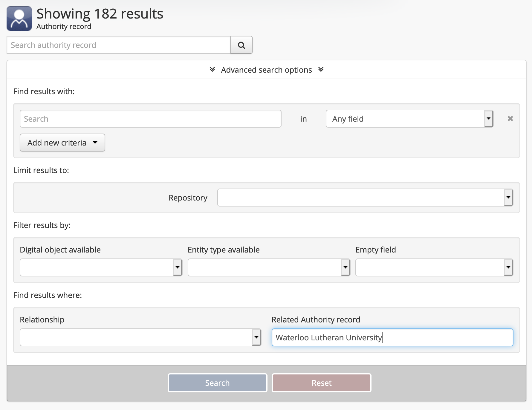This screenshot has height=410, width=532.
Task: Open the Relationship dropdown
Action: (140, 337)
